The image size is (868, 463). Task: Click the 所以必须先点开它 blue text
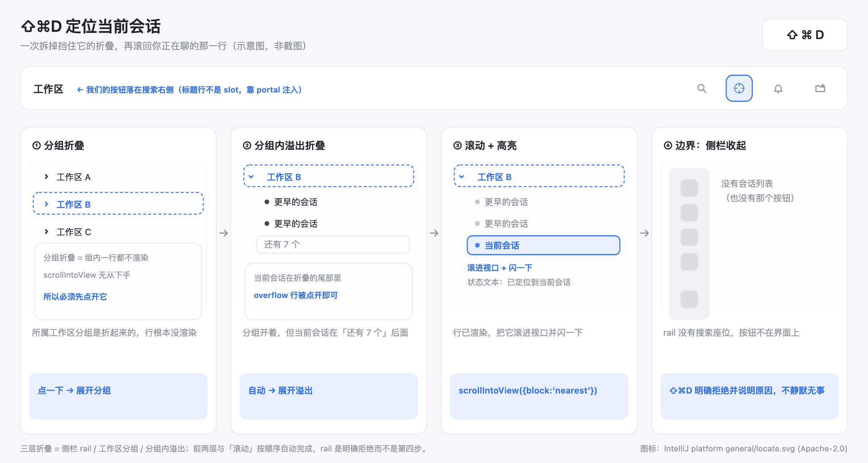75,297
